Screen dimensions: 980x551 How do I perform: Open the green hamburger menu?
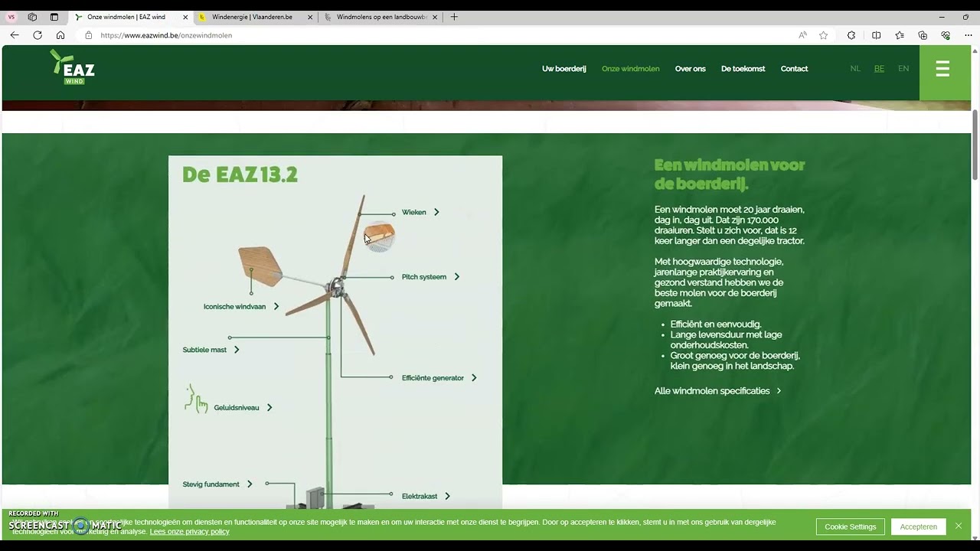click(x=942, y=70)
